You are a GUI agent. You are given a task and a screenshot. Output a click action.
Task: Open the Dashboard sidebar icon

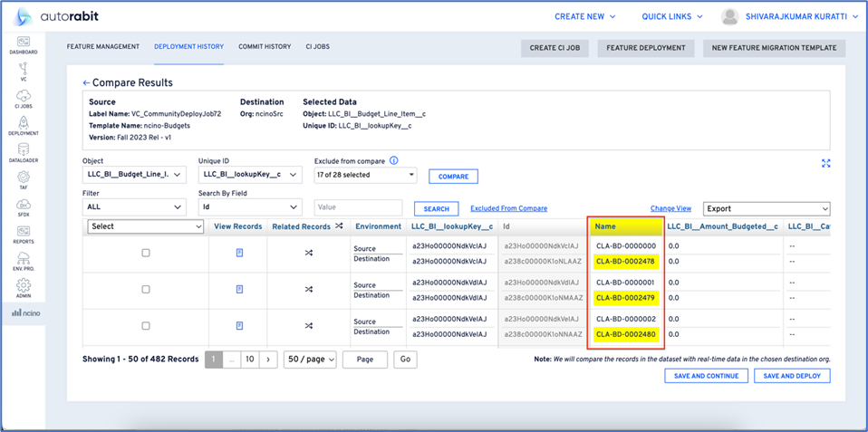pos(24,43)
